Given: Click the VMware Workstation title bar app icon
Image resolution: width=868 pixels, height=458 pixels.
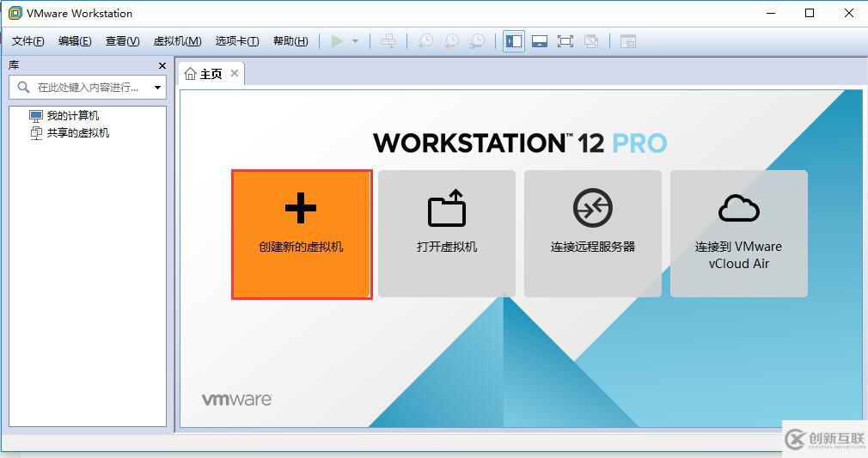Looking at the screenshot, I should pyautogui.click(x=15, y=13).
